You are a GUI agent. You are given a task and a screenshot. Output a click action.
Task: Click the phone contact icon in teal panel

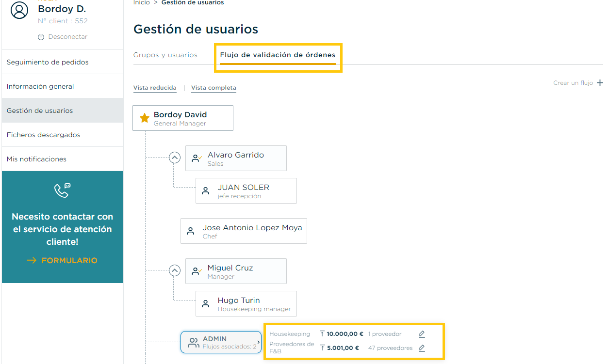coord(63,190)
